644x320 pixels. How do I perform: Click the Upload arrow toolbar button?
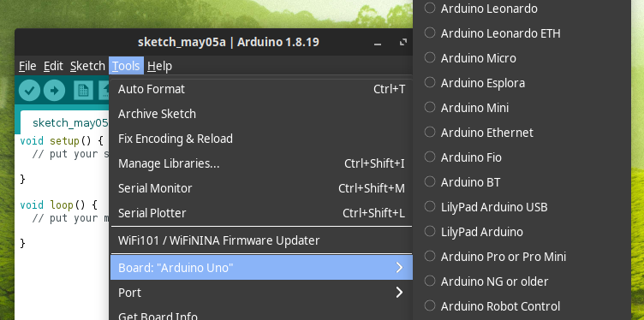click(54, 90)
